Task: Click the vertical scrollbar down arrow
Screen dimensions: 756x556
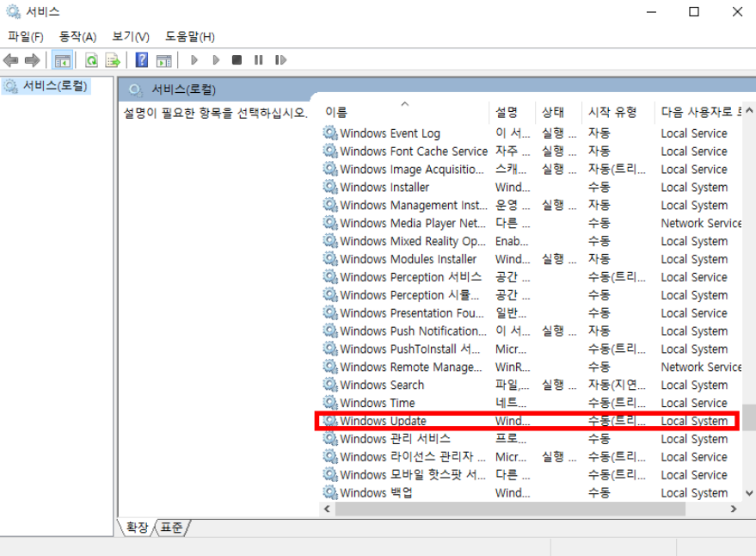Action: click(749, 493)
